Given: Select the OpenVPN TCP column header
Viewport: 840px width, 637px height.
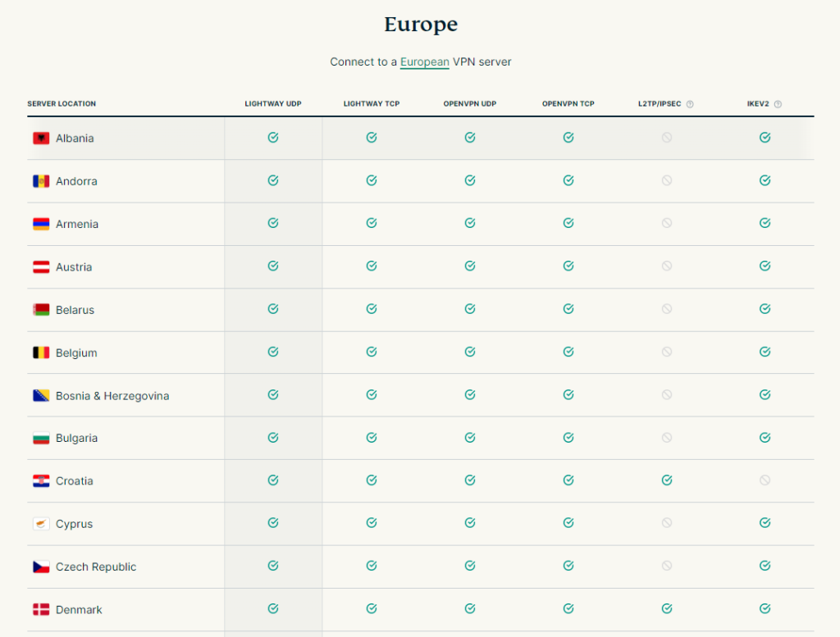Looking at the screenshot, I should tap(568, 104).
